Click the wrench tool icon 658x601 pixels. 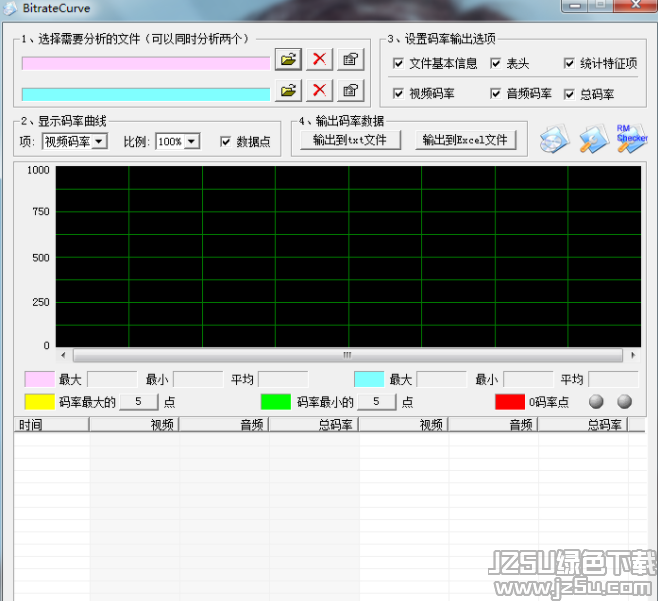click(x=593, y=139)
